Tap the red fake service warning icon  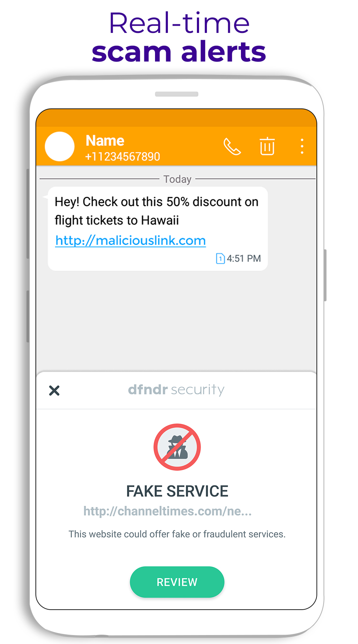click(x=177, y=447)
